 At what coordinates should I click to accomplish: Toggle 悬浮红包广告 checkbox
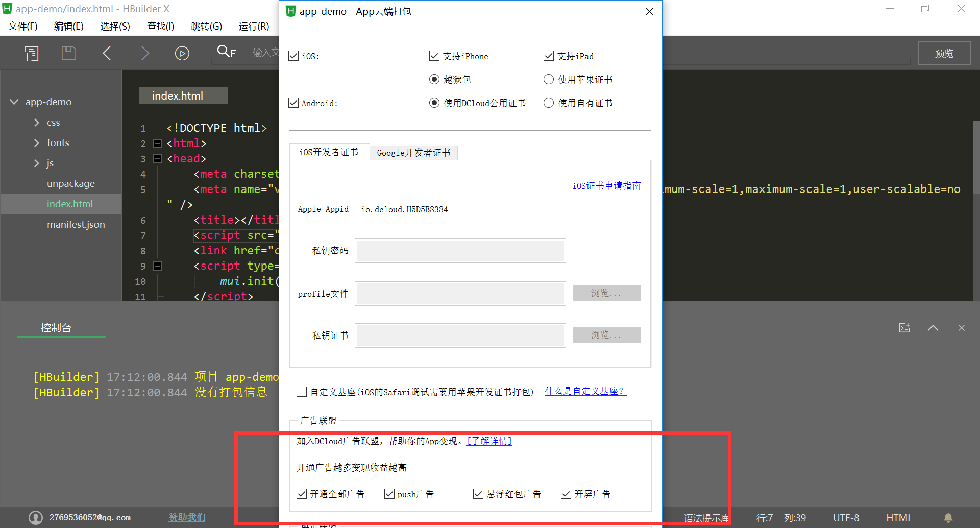[478, 494]
